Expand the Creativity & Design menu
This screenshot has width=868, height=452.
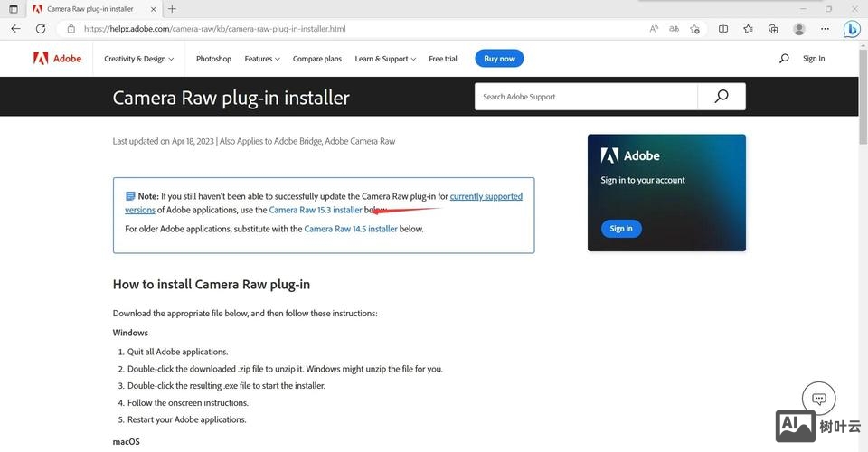pyautogui.click(x=139, y=59)
